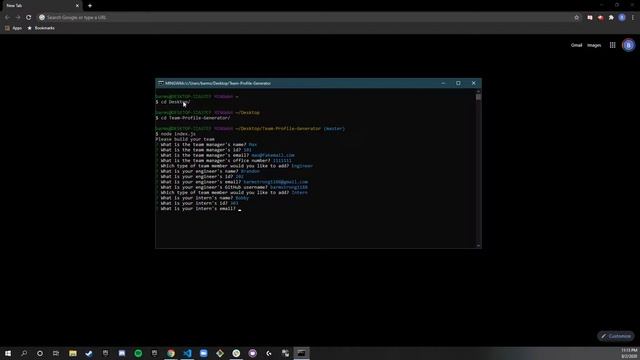Image resolution: width=640 pixels, height=360 pixels.
Task: Focus the Chrome address bar
Action: click(306, 18)
